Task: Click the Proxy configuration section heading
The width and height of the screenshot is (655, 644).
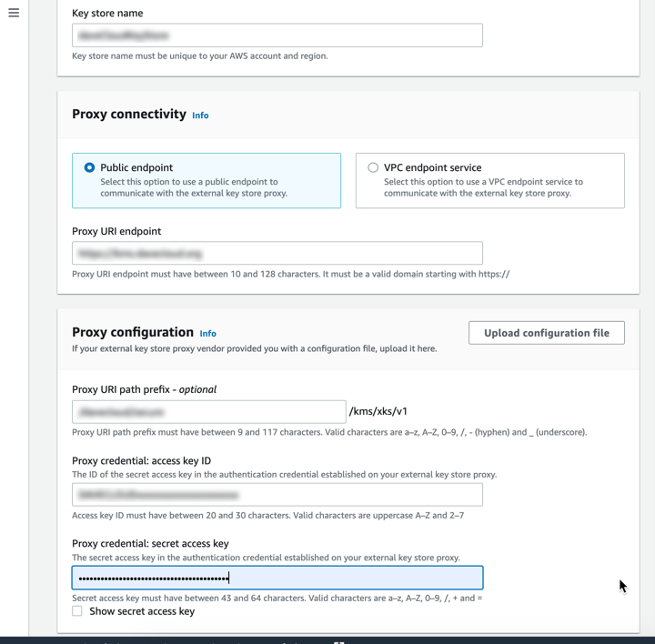Action: tap(133, 332)
